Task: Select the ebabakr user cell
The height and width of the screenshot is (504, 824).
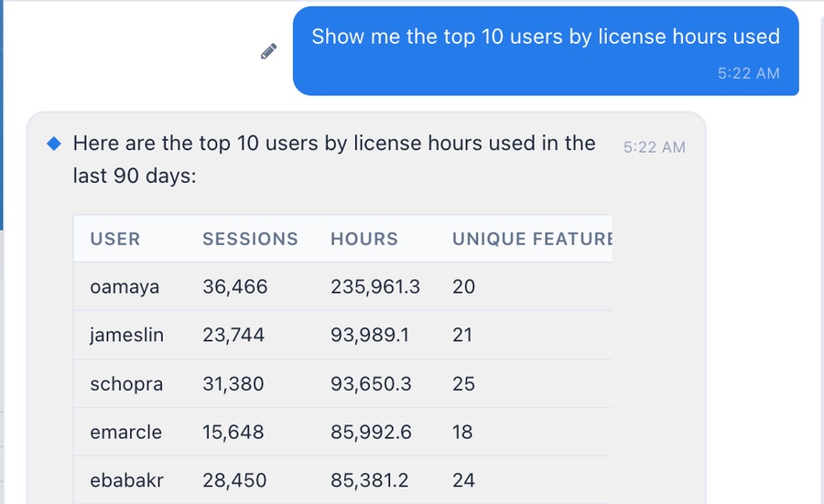Action: point(126,480)
